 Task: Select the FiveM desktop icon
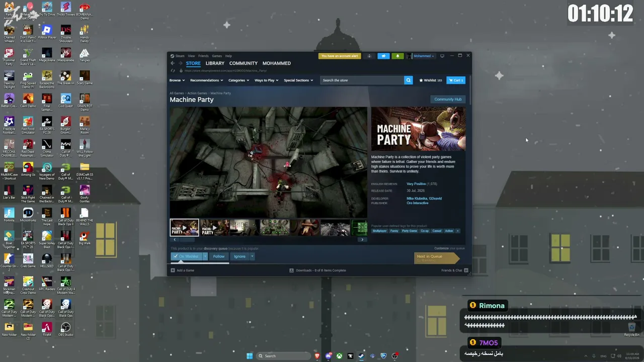coord(47,330)
